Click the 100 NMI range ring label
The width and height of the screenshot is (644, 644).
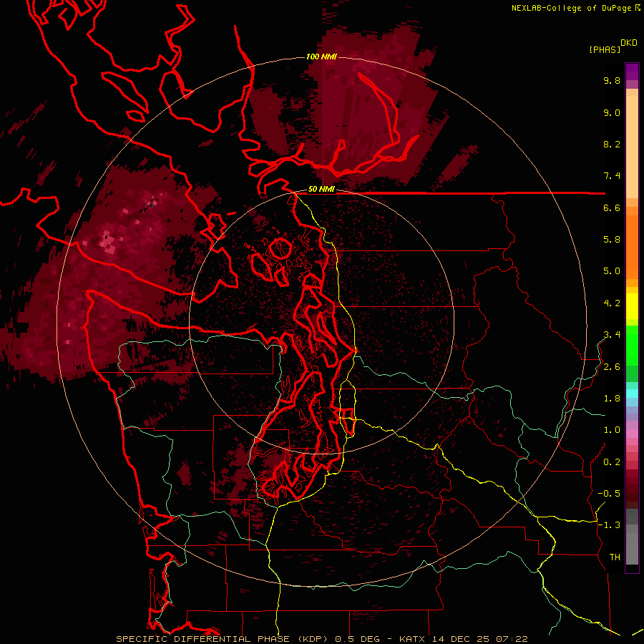[321, 57]
